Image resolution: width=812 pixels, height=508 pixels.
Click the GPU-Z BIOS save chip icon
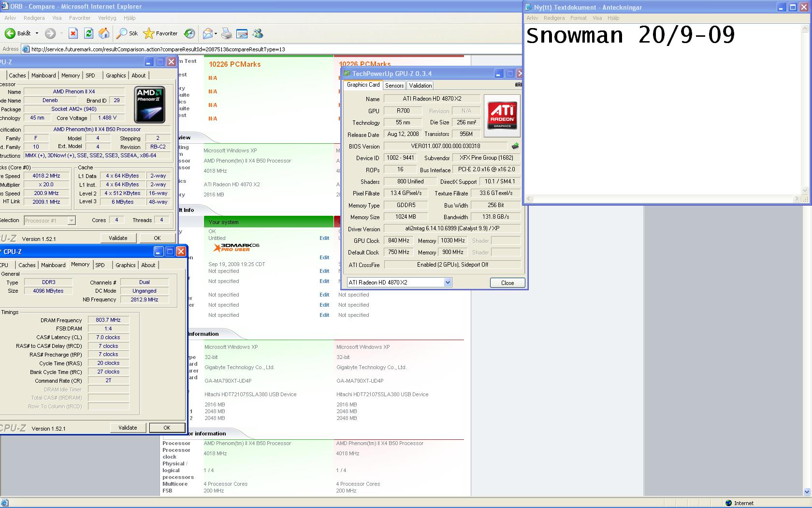pyautogui.click(x=515, y=146)
